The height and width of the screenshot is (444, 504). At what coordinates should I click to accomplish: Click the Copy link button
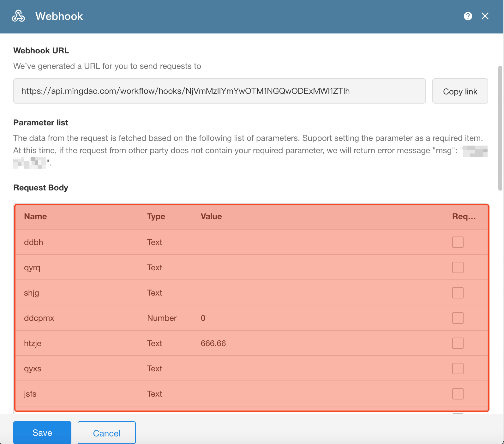(460, 91)
